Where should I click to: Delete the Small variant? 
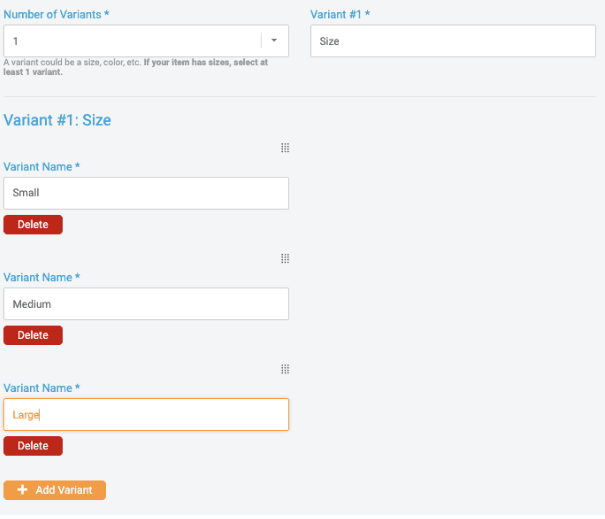pyautogui.click(x=33, y=225)
